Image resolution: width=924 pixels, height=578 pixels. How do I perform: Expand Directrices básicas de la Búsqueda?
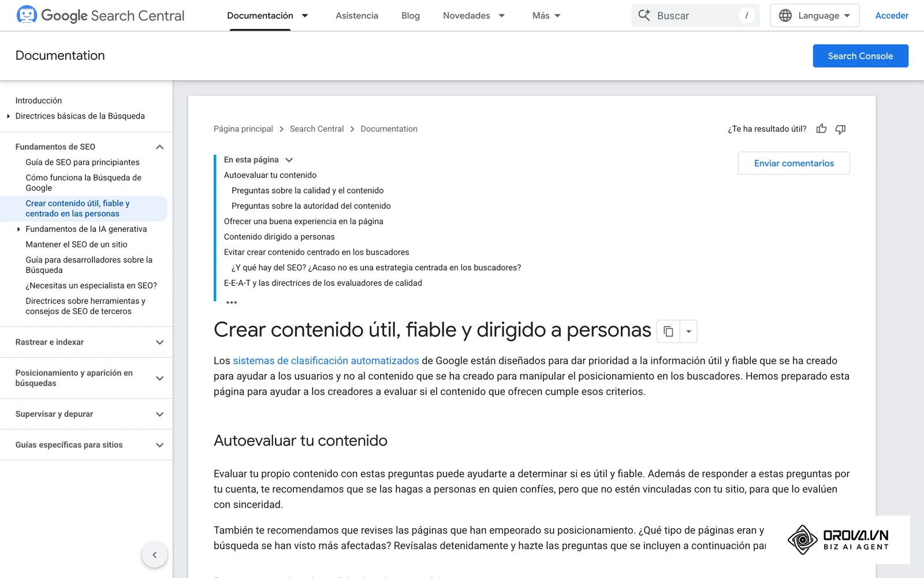8,116
